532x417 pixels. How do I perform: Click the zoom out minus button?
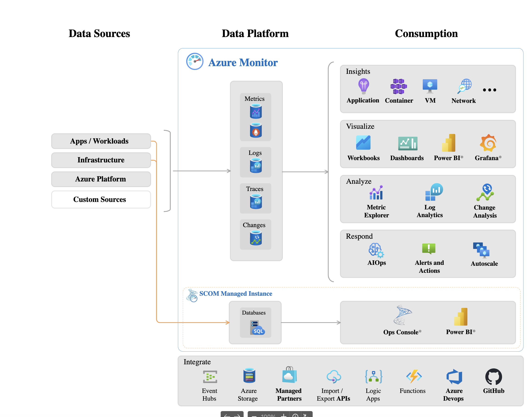(254, 416)
